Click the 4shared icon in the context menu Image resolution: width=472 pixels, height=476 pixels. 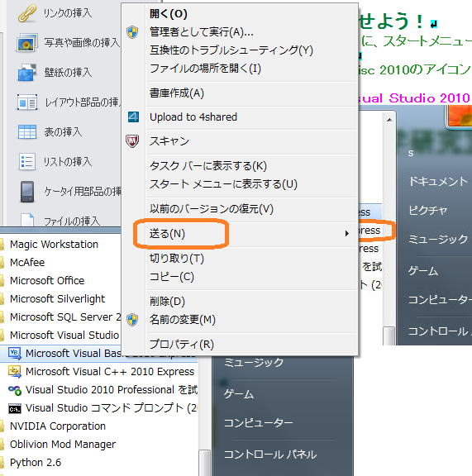click(x=133, y=117)
